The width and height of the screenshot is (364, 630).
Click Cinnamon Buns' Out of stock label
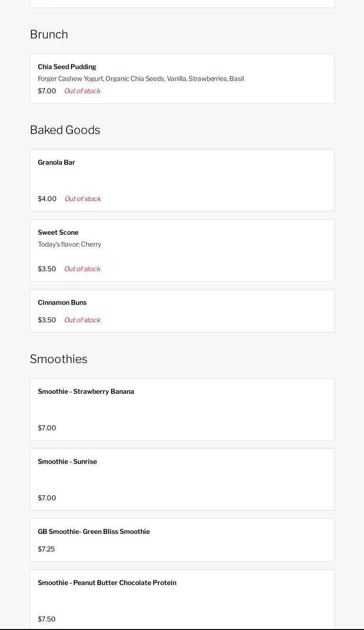click(82, 320)
